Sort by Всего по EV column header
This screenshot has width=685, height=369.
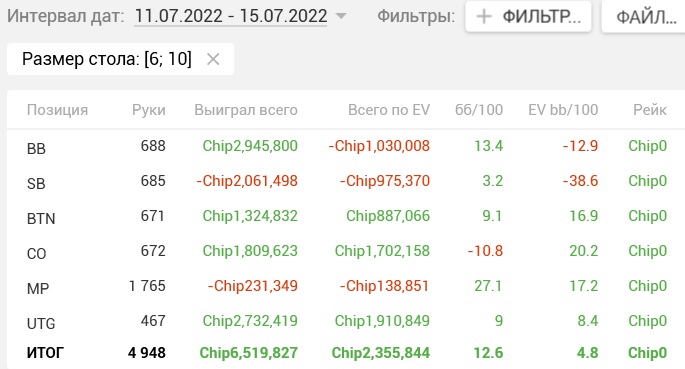pyautogui.click(x=389, y=110)
